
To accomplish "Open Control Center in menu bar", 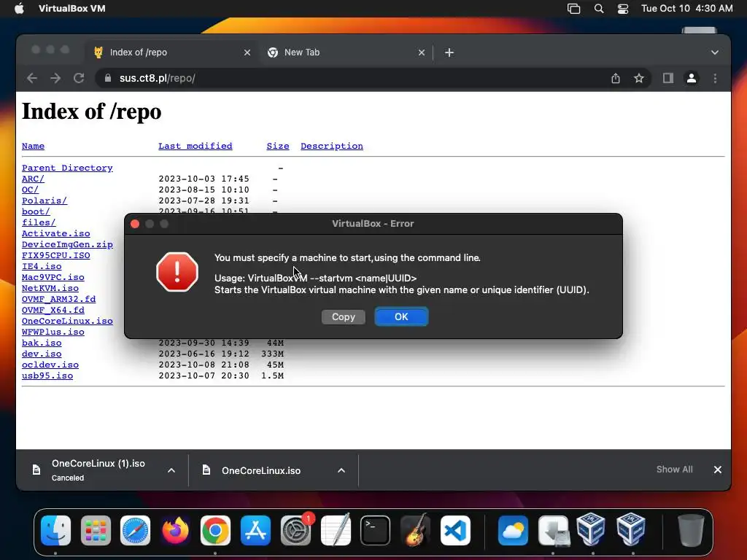I will coord(623,9).
